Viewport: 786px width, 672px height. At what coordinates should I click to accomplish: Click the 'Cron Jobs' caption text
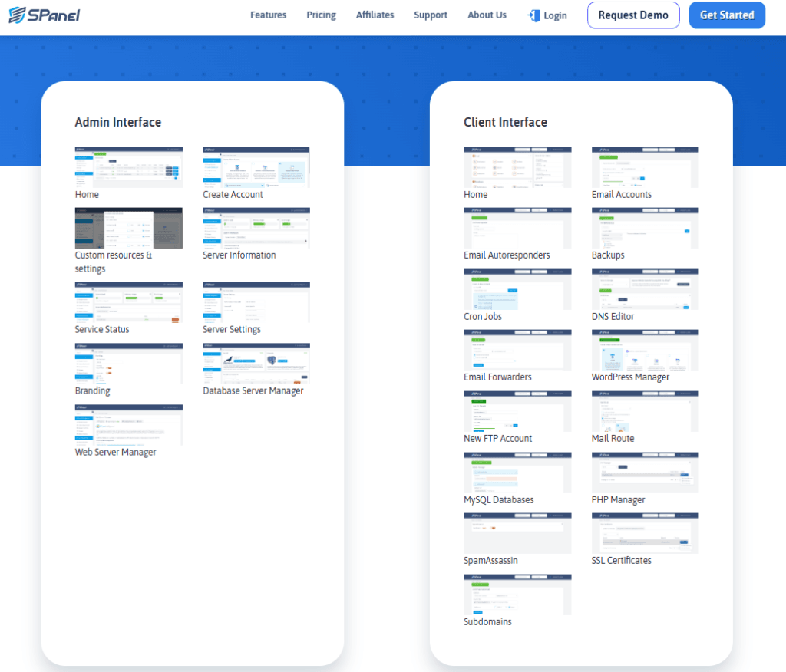coord(482,316)
